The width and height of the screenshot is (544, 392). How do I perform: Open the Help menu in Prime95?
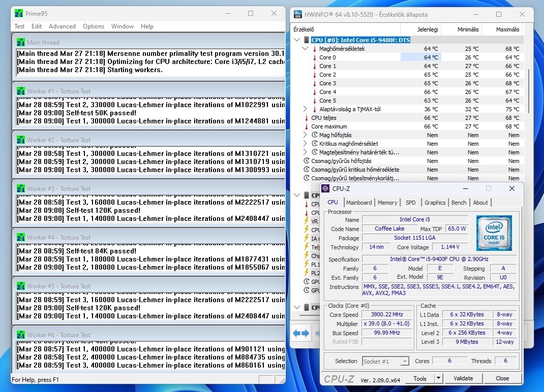click(x=147, y=26)
